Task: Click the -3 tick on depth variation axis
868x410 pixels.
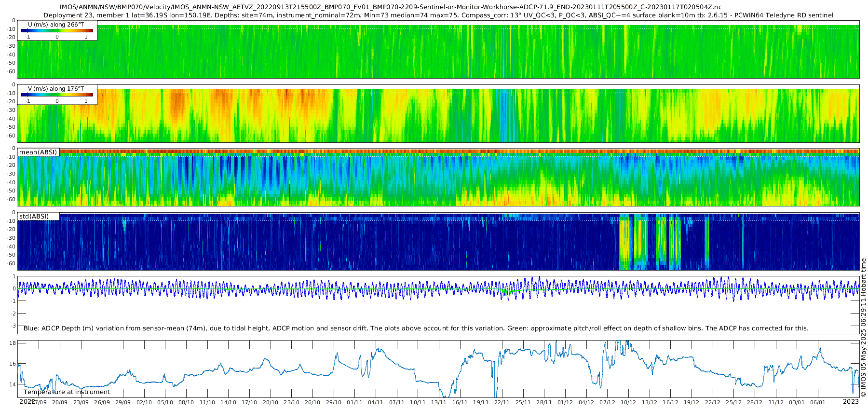Action: pos(14,326)
